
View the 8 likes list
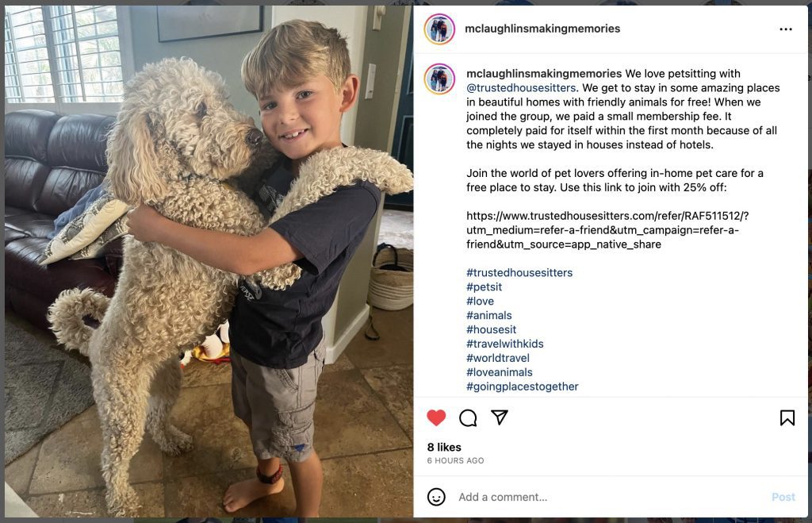pyautogui.click(x=444, y=448)
